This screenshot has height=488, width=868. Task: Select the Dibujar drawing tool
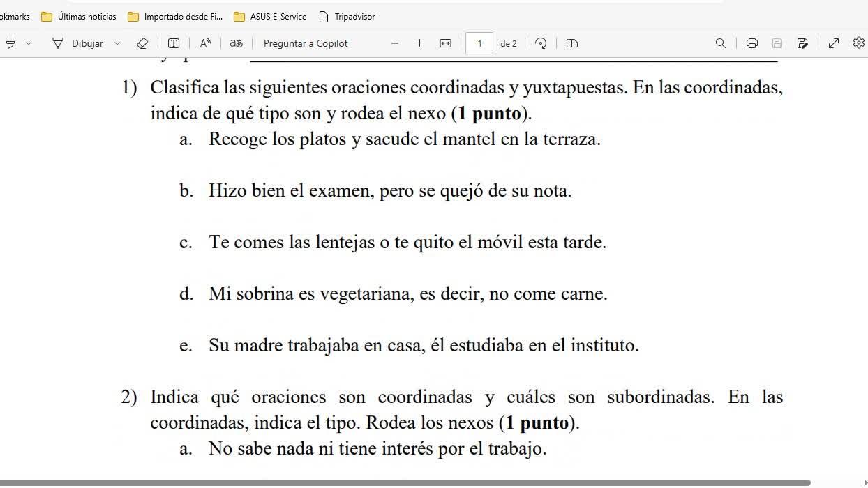[x=78, y=43]
